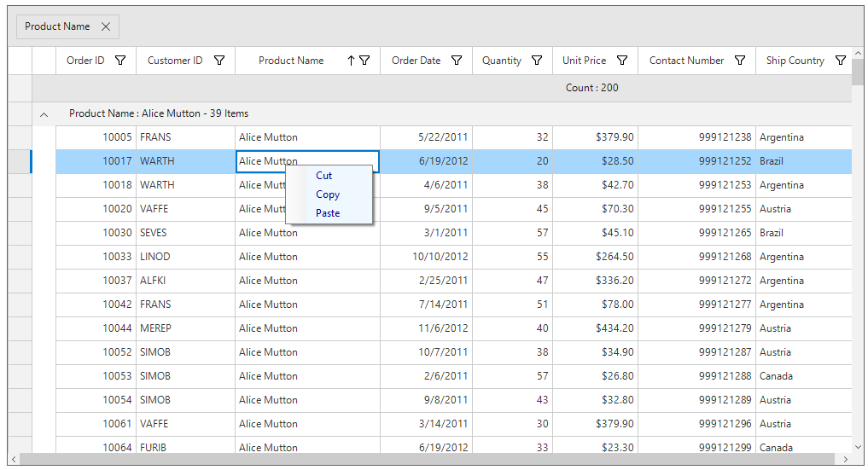Select the row header of order 10017
The width and height of the screenshot is (868, 470).
(20, 161)
